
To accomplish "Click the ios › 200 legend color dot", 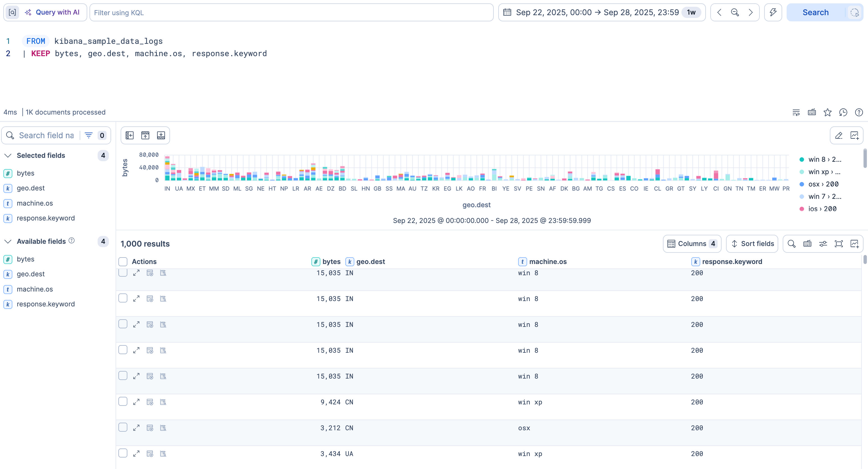I will [802, 209].
